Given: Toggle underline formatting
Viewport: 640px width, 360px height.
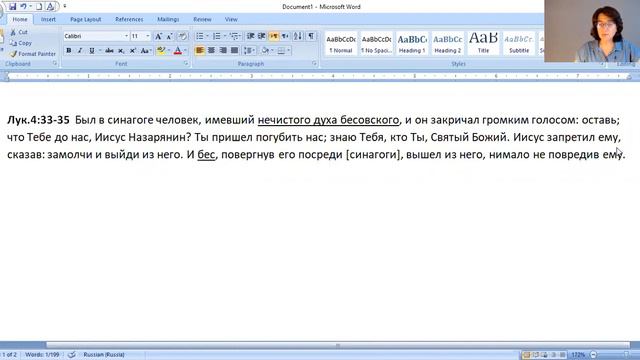Looking at the screenshot, I should point(91,51).
